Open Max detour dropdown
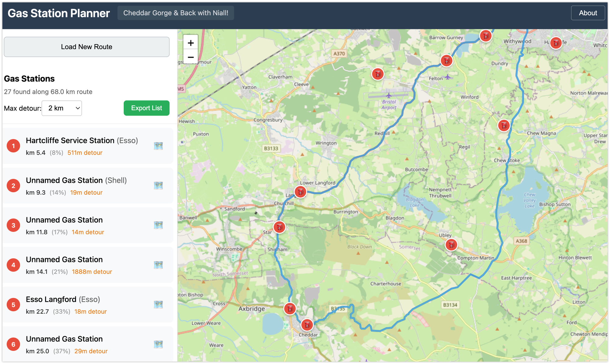610x364 pixels. coord(62,108)
